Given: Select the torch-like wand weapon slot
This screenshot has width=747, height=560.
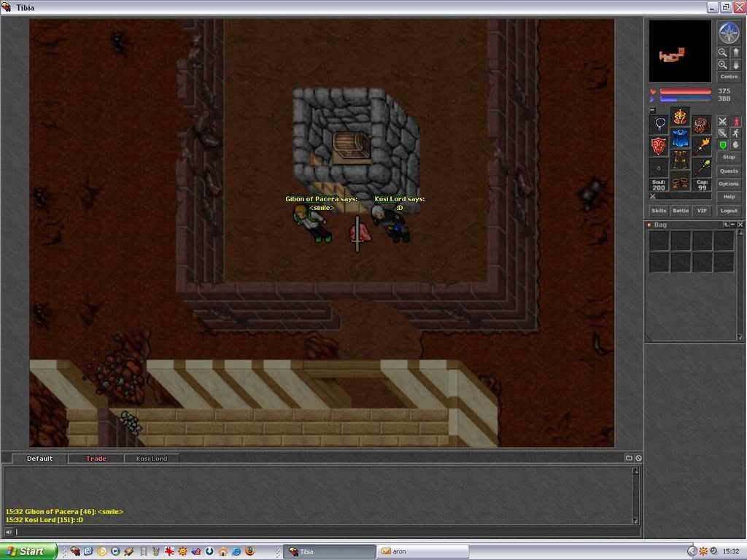Looking at the screenshot, I should tap(701, 146).
